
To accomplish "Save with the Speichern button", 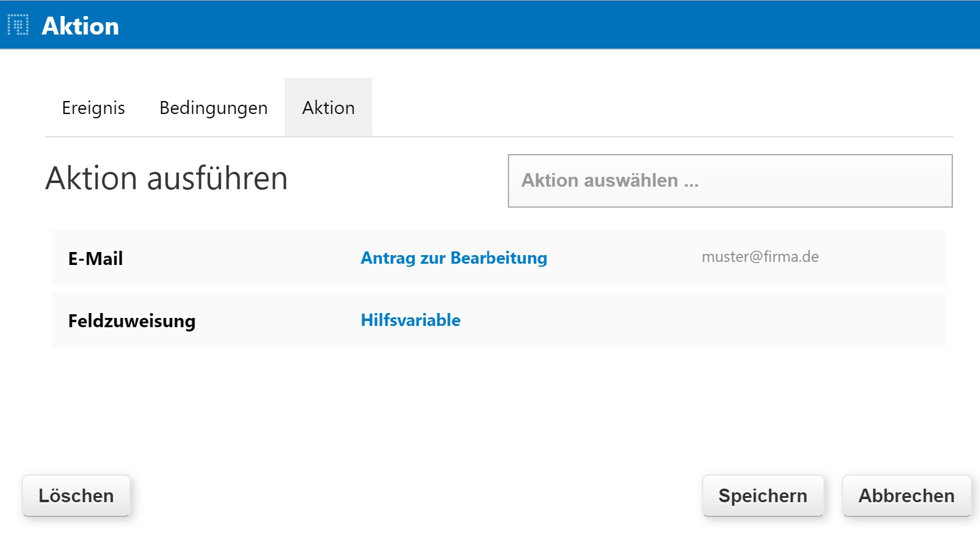I will [x=762, y=495].
